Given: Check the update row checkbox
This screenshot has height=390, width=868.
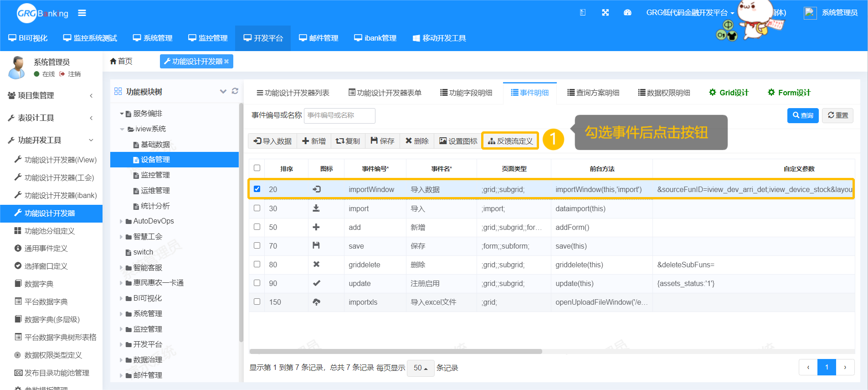Looking at the screenshot, I should point(257,283).
